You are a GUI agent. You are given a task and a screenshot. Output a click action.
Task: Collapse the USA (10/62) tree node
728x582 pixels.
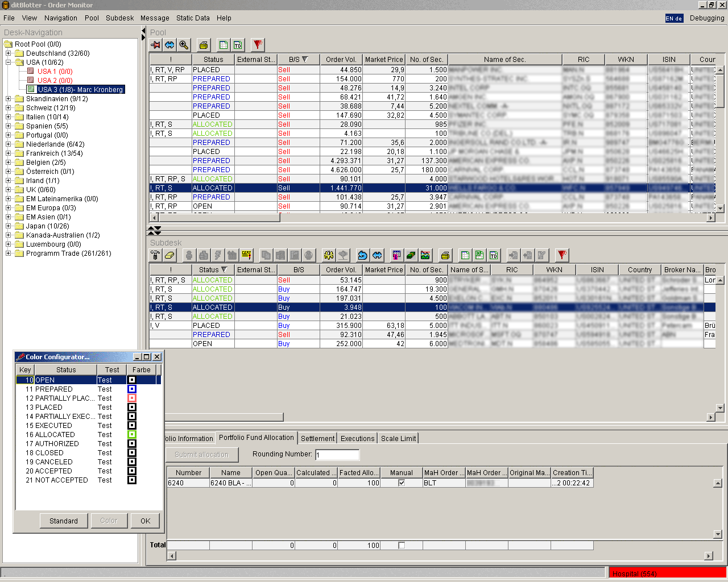click(9, 63)
